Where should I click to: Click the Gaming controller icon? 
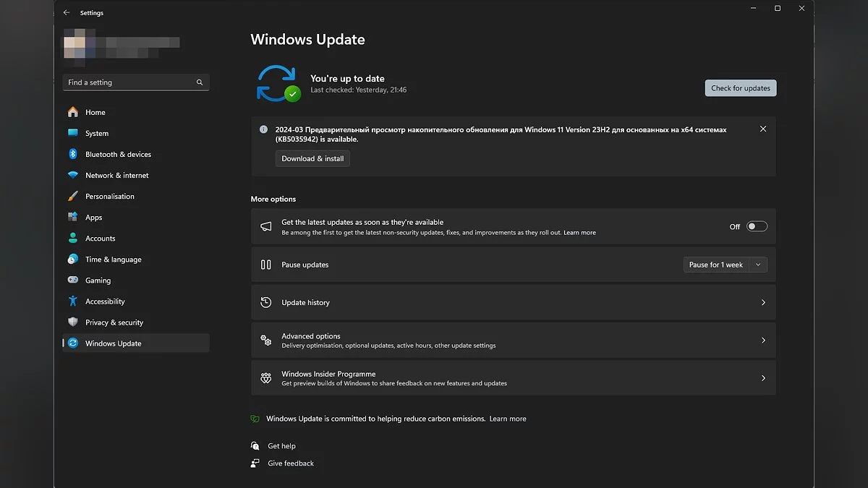pyautogui.click(x=73, y=280)
